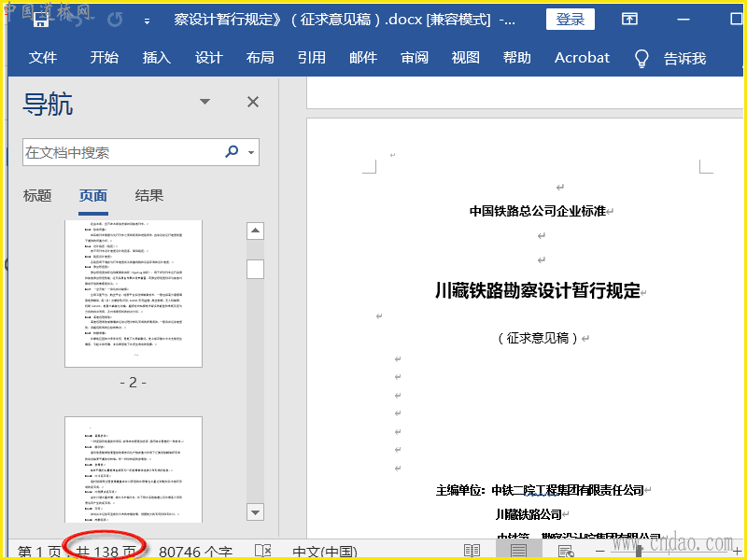The height and width of the screenshot is (560, 747).
Task: Select Print Layout view icon
Action: (x=518, y=552)
